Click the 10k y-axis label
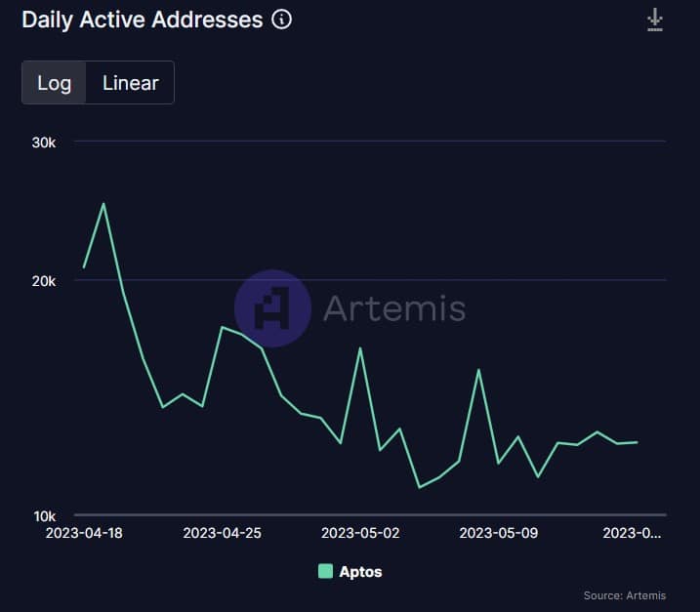Image resolution: width=700 pixels, height=612 pixels. [45, 516]
